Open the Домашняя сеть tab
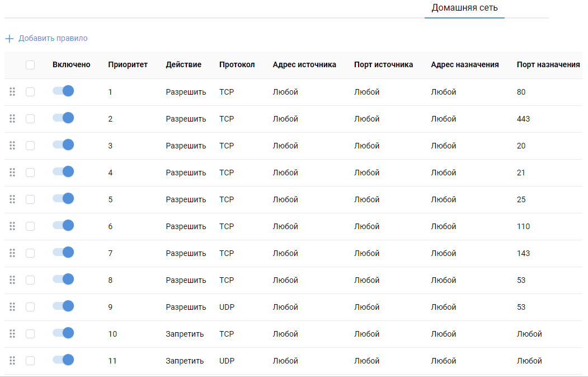Image resolution: width=588 pixels, height=377 pixels. tap(464, 8)
